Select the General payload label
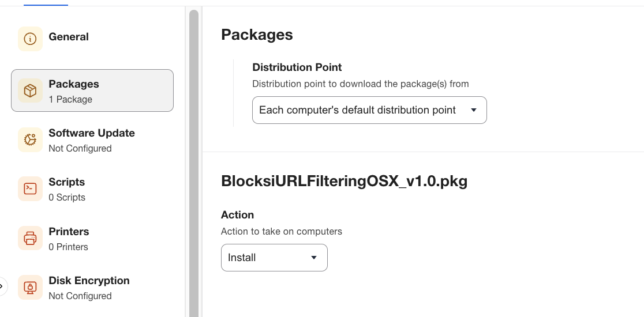 coord(69,36)
